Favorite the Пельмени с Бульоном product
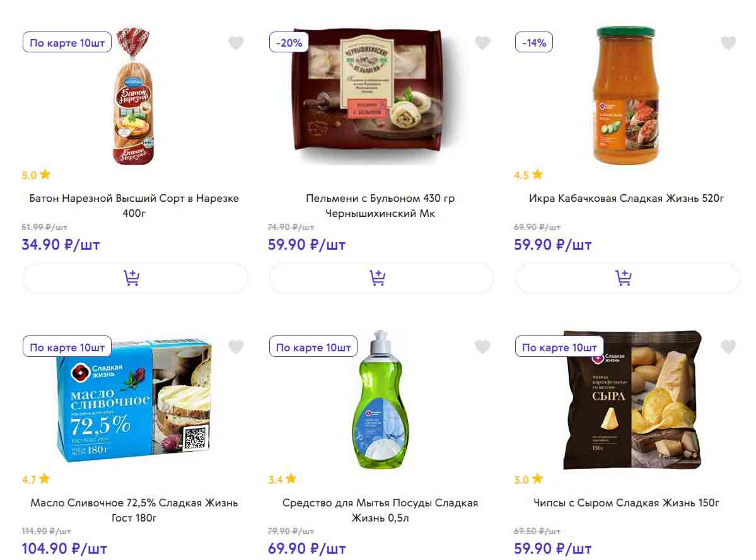 (482, 43)
